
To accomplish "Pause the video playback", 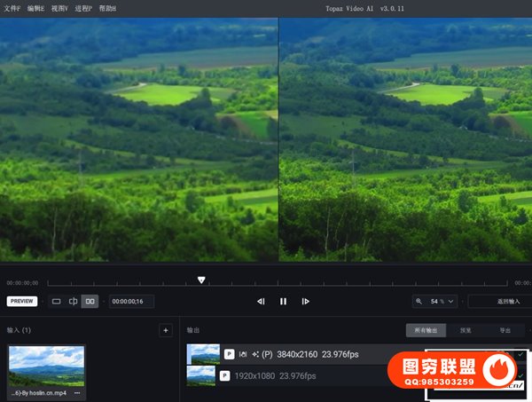I will click(x=283, y=302).
